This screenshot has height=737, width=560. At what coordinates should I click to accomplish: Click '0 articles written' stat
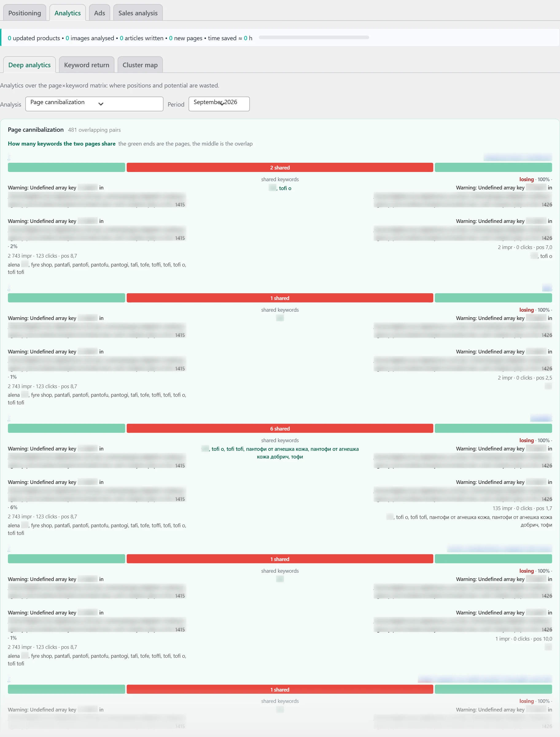(x=142, y=38)
